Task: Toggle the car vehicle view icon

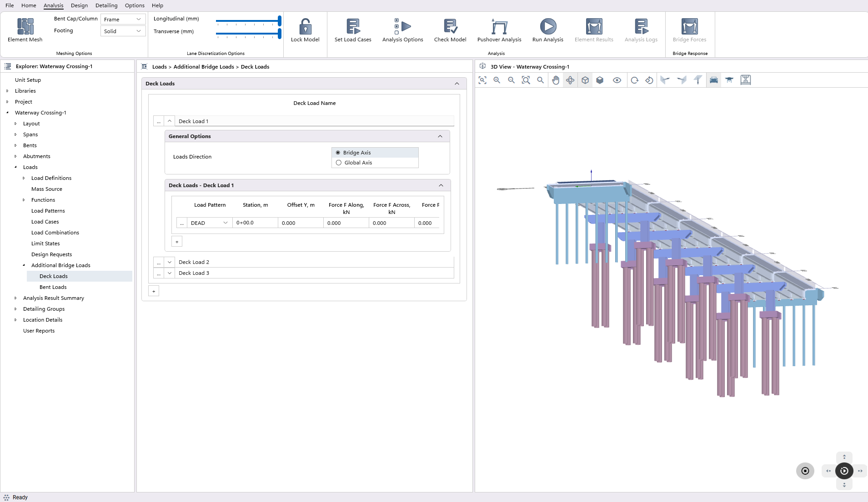Action: pyautogui.click(x=713, y=80)
